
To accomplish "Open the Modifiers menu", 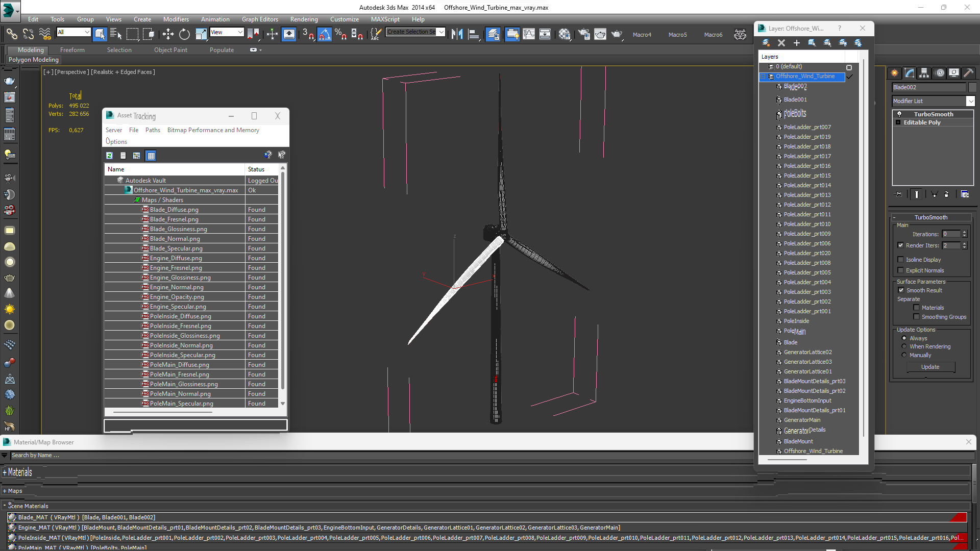I will pyautogui.click(x=176, y=19).
